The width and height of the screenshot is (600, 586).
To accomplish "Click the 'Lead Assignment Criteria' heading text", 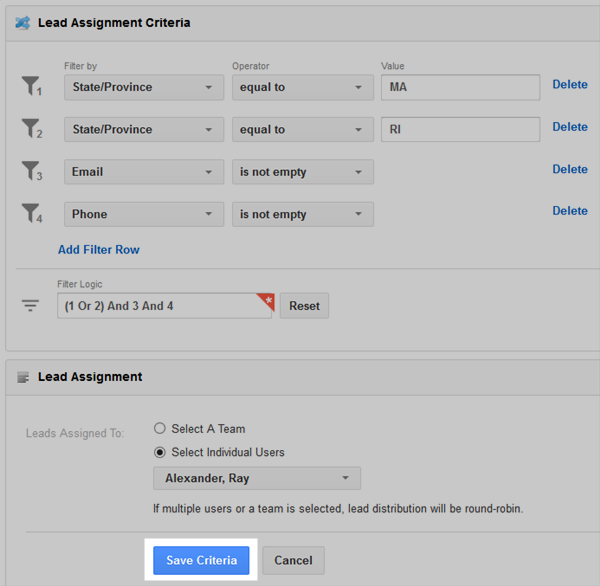I will coord(114,23).
